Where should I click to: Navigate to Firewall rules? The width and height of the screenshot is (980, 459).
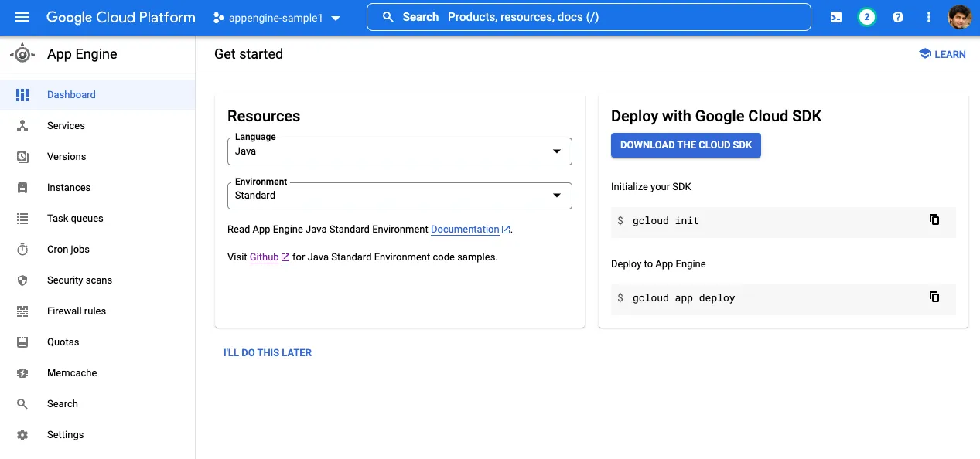77,311
